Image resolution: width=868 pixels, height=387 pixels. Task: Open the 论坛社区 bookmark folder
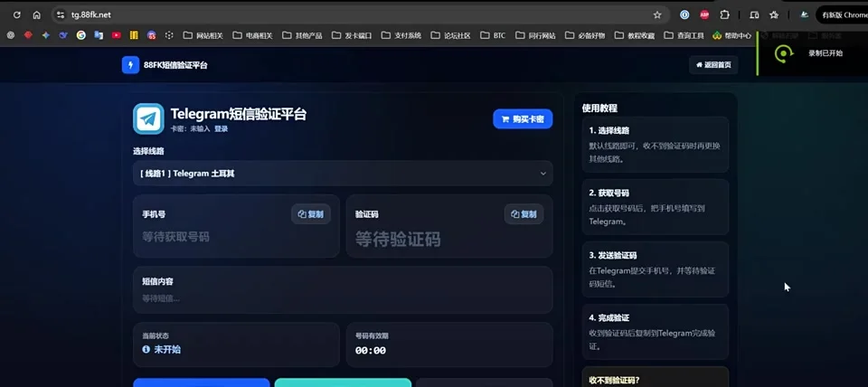tap(450, 35)
